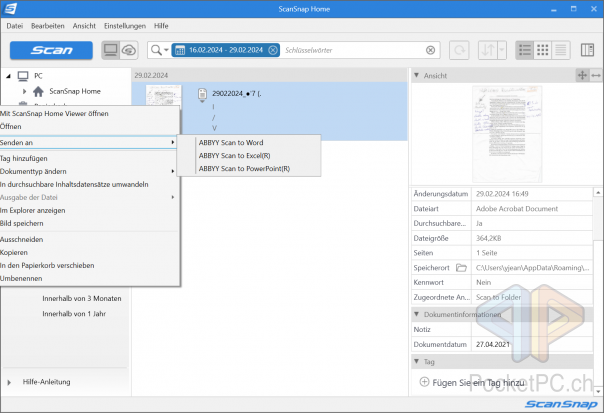Open the Bearbeiten menu
Viewport: 604px width, 413px height.
point(48,26)
